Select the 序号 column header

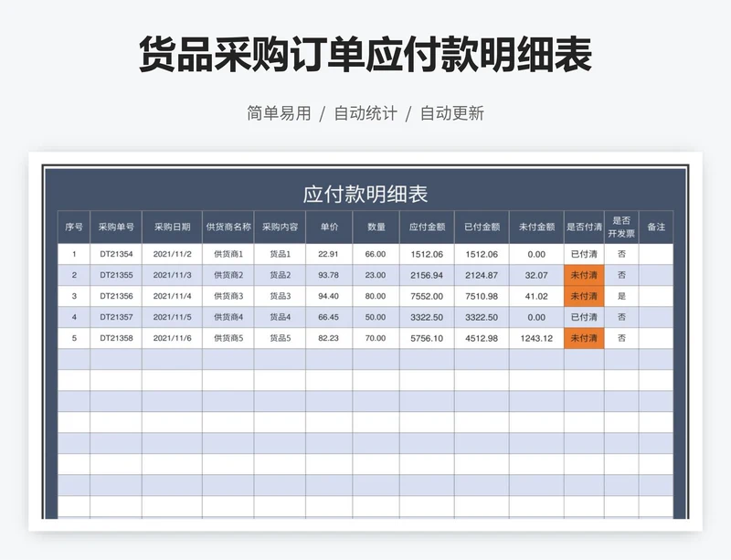74,227
